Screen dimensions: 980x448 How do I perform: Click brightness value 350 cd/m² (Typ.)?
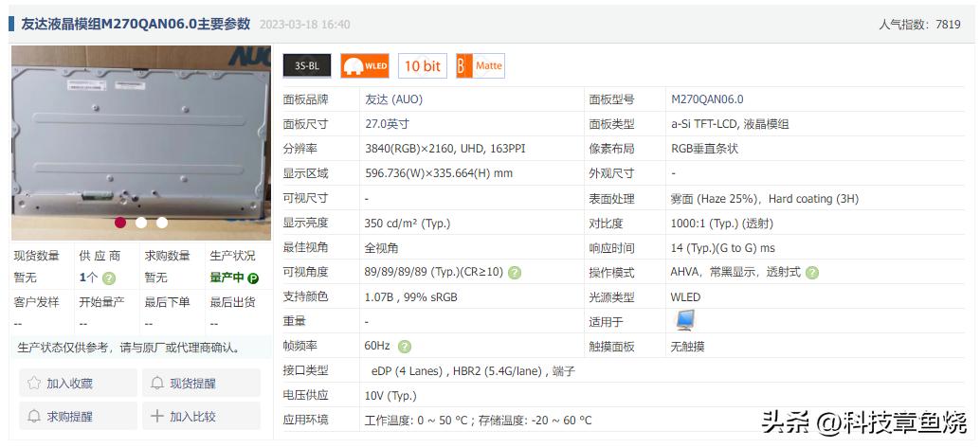408,224
